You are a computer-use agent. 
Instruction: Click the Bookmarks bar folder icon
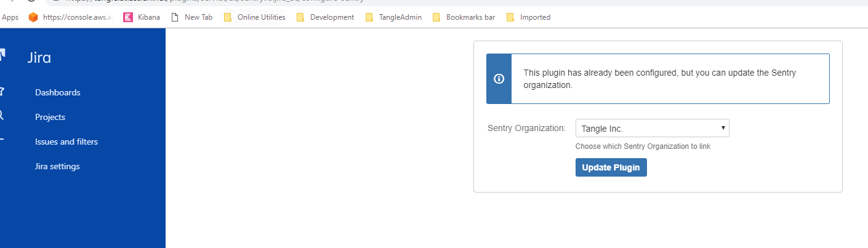pyautogui.click(x=437, y=17)
